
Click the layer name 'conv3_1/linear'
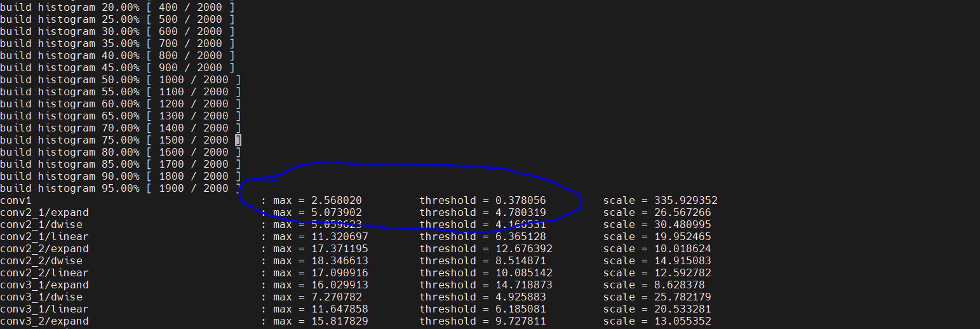click(44, 309)
